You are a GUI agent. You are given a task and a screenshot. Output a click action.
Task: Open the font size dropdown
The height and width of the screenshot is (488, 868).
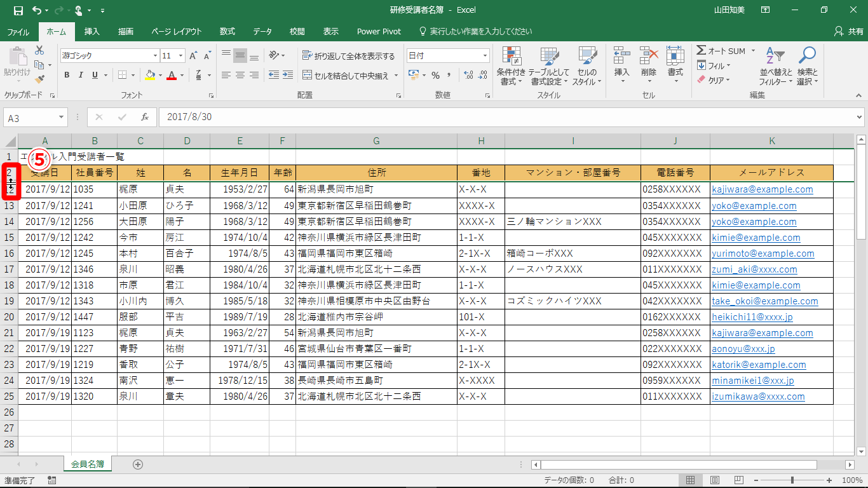coord(180,56)
